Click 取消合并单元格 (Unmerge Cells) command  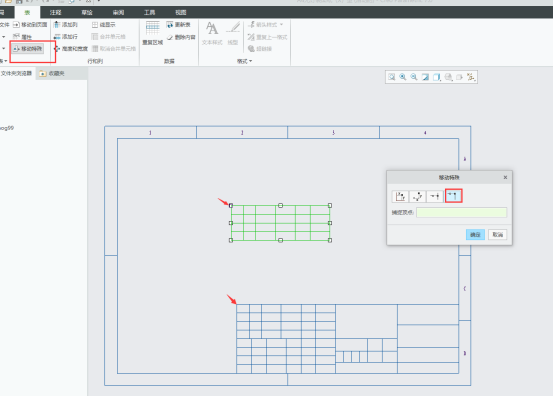(x=114, y=49)
